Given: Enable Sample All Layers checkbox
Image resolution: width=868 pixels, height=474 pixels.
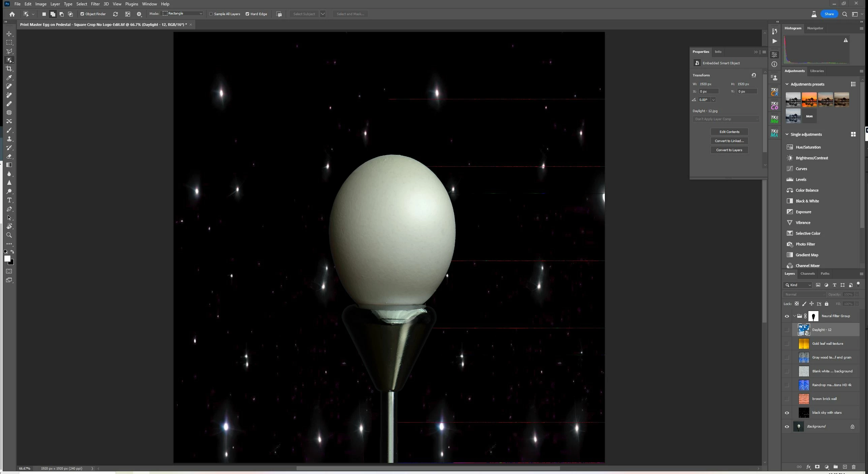Looking at the screenshot, I should [x=211, y=14].
